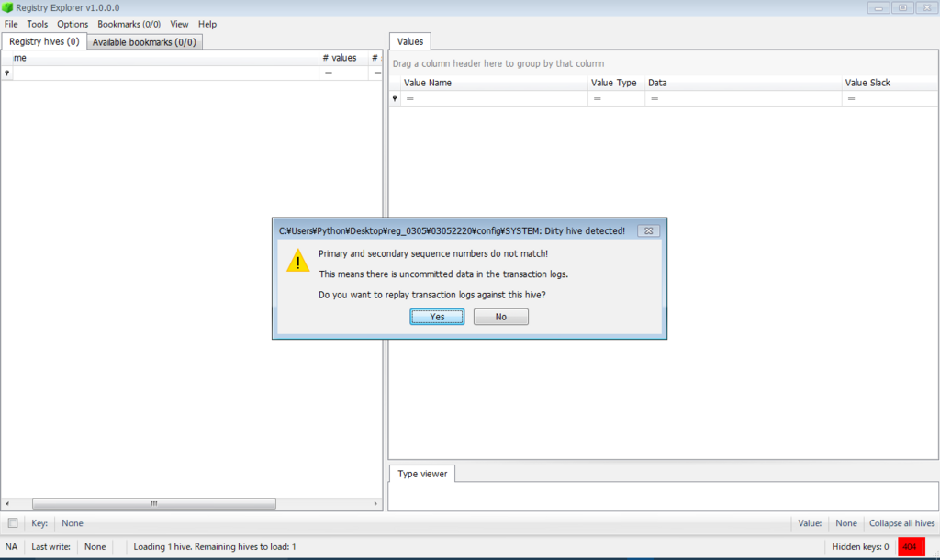Click the red 404 status indicator
The image size is (940, 560).
911,547
